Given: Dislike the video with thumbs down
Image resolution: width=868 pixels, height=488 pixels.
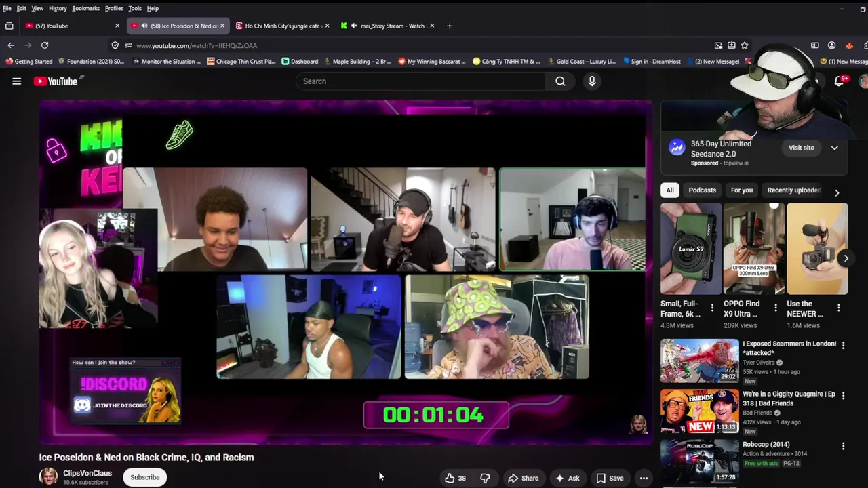Looking at the screenshot, I should (x=485, y=479).
